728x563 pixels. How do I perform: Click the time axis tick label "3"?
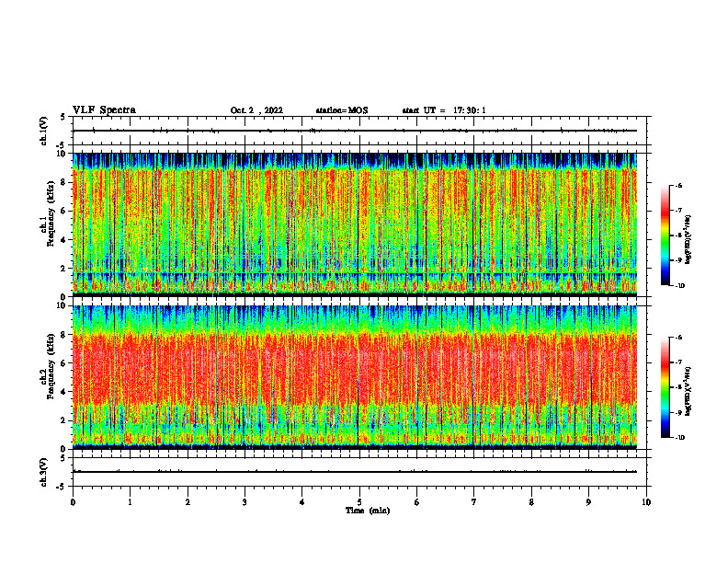(x=245, y=502)
